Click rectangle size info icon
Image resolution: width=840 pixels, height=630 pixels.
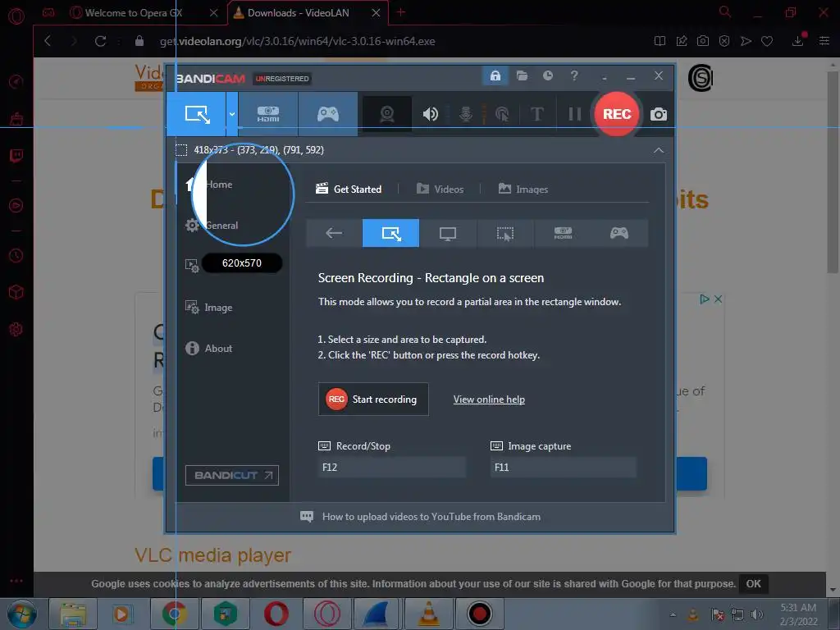[181, 150]
